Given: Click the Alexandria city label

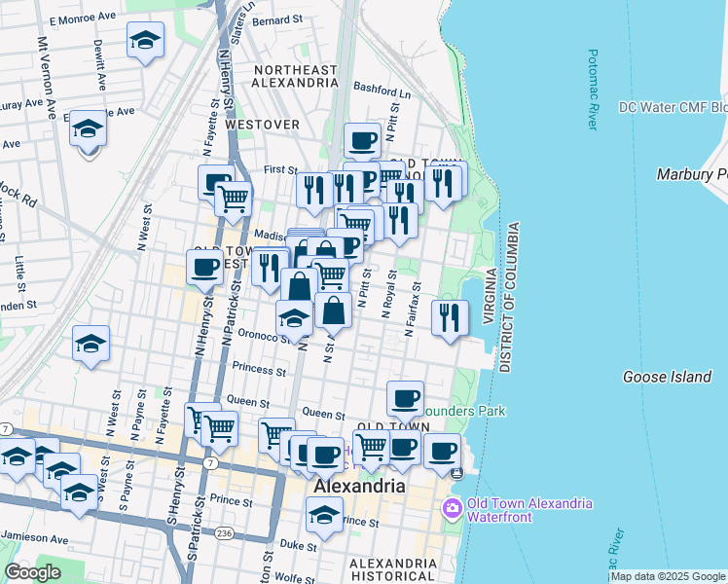Looking at the screenshot, I should coord(360,487).
